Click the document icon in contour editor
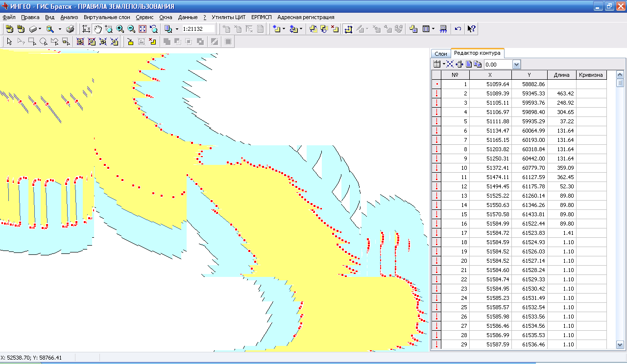Viewport: 627px width, 364px height. [x=469, y=64]
